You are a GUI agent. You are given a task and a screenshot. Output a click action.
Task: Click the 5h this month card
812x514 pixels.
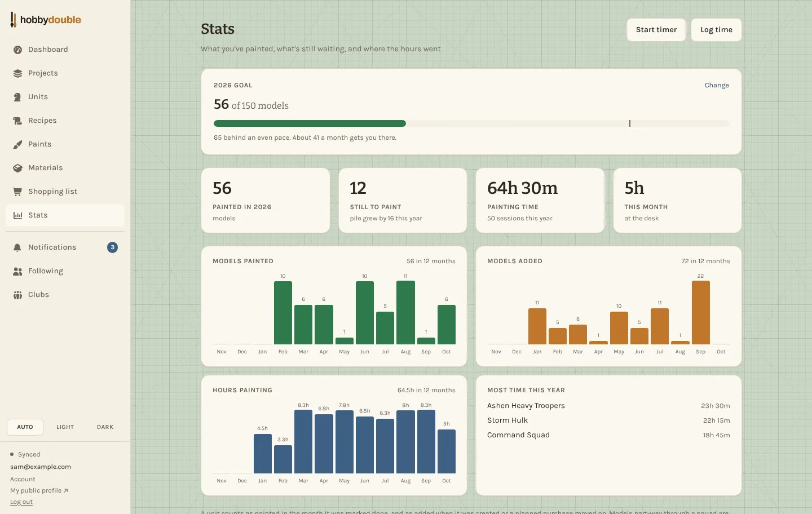[677, 200]
